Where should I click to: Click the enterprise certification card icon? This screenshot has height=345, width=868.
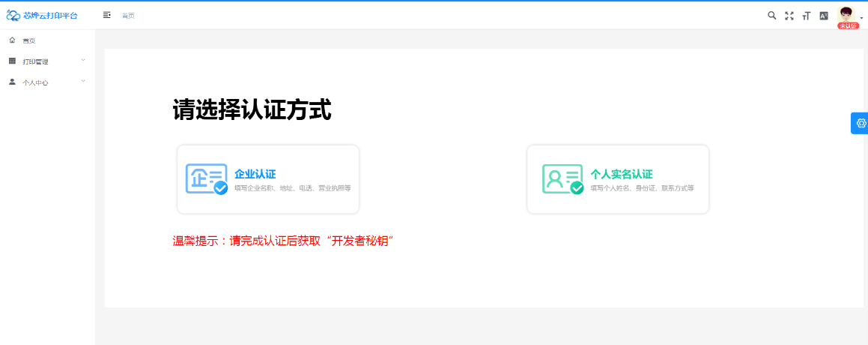[x=207, y=178]
